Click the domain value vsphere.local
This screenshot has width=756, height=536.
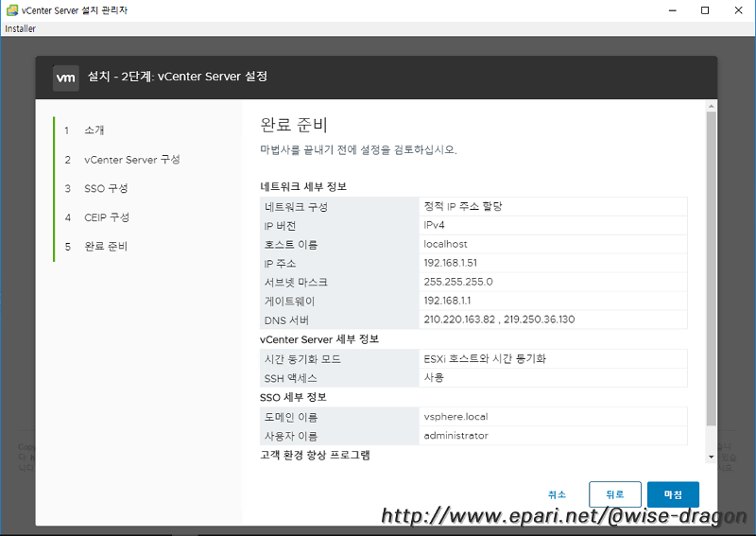coord(455,417)
